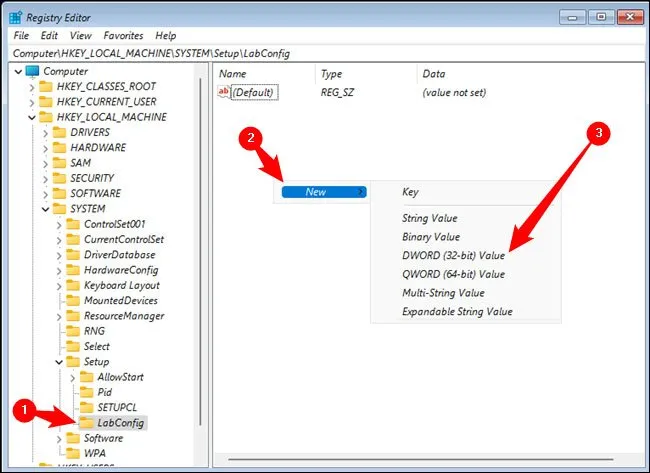650x473 pixels.
Task: Click the Registry Editor app icon in title bar
Action: pyautogui.click(x=16, y=16)
